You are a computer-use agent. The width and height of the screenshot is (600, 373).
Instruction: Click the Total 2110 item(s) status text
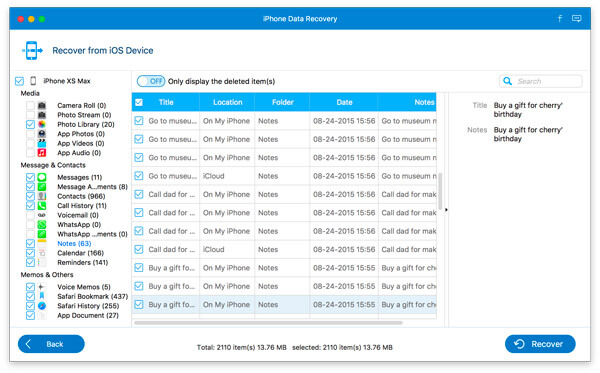coord(241,347)
